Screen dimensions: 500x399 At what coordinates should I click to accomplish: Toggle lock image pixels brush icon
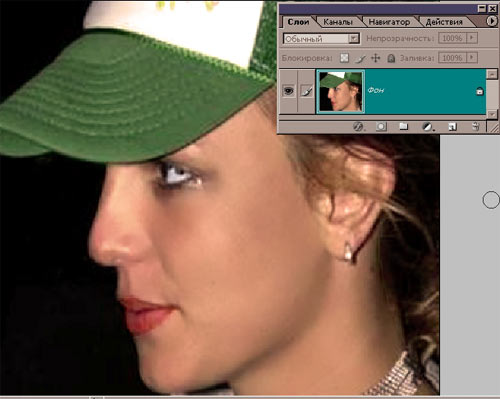(x=360, y=59)
